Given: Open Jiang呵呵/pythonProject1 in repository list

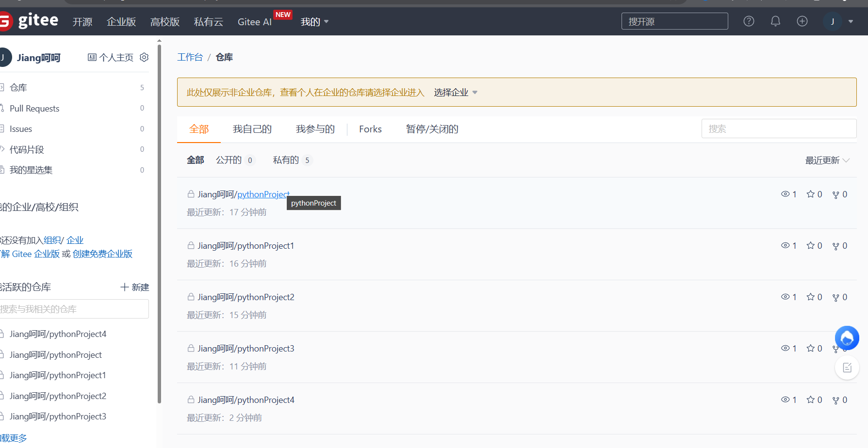Looking at the screenshot, I should pos(246,246).
